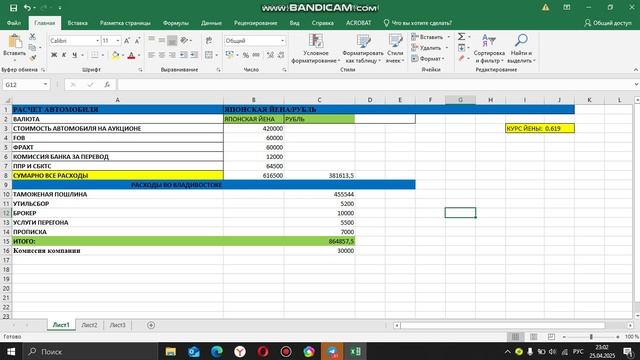Open Opera browser from taskbar

point(263,351)
